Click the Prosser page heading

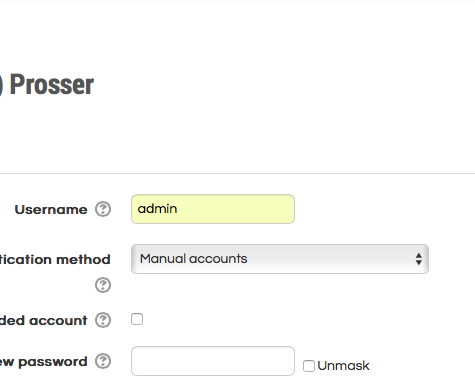click(52, 85)
